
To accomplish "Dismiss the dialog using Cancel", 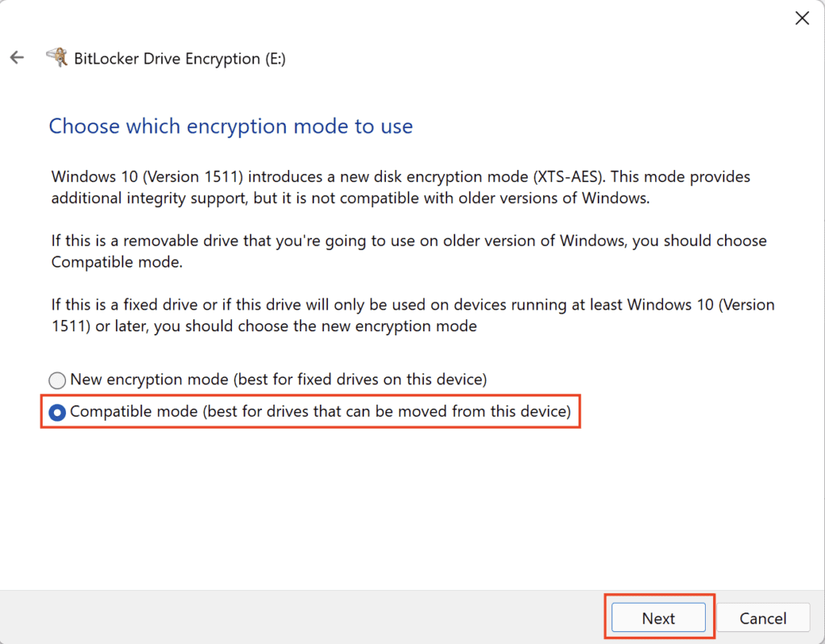I will (762, 617).
